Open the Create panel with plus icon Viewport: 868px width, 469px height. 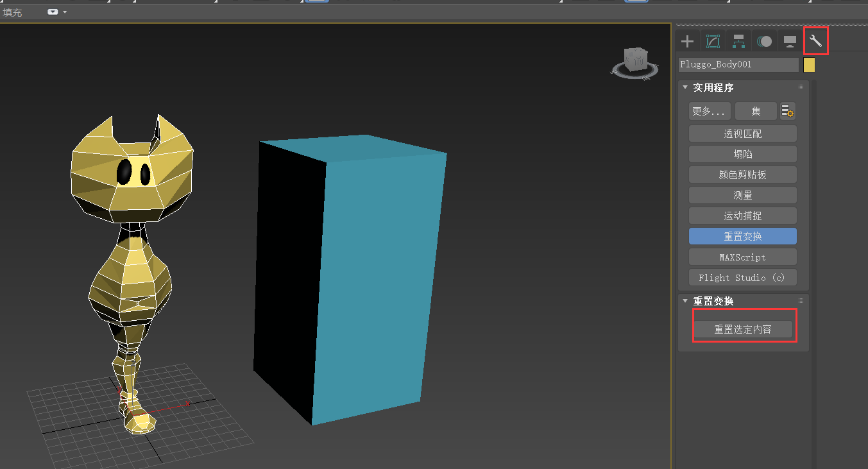(686, 40)
